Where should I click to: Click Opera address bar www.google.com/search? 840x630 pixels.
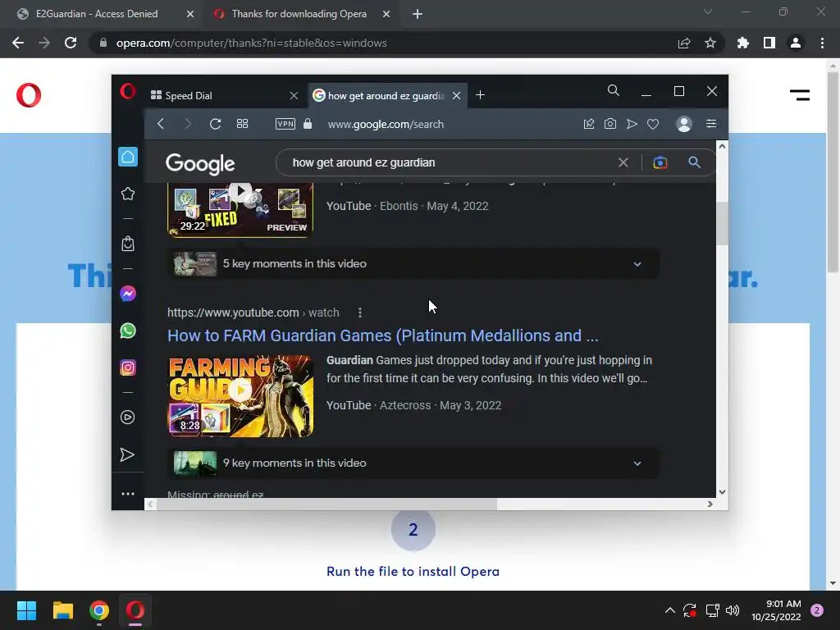386,125
